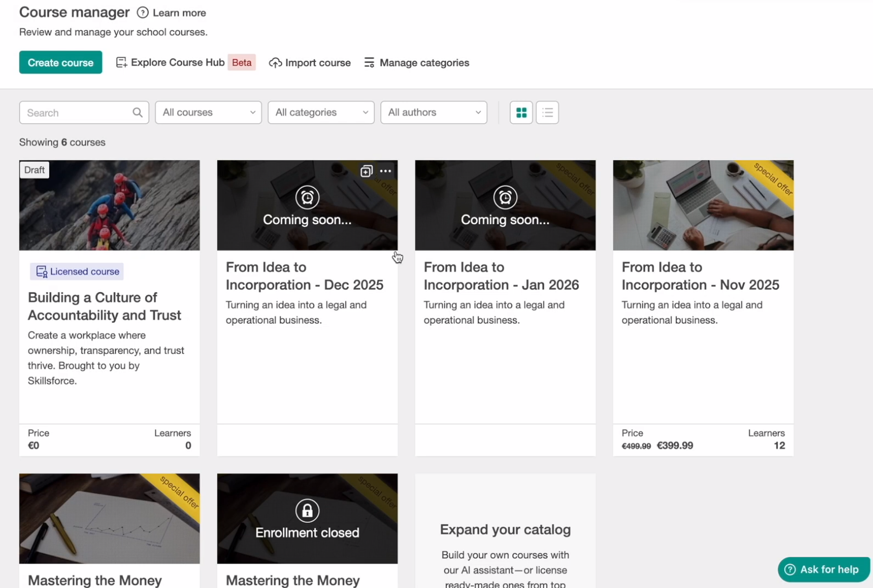Viewport: 873px width, 588px height.
Task: Click the Learn more help icon
Action: (x=142, y=13)
